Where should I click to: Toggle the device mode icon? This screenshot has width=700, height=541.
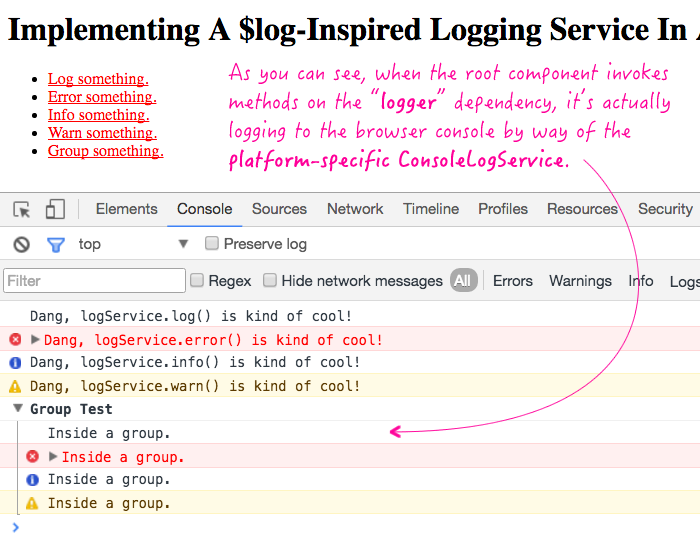coord(55,209)
